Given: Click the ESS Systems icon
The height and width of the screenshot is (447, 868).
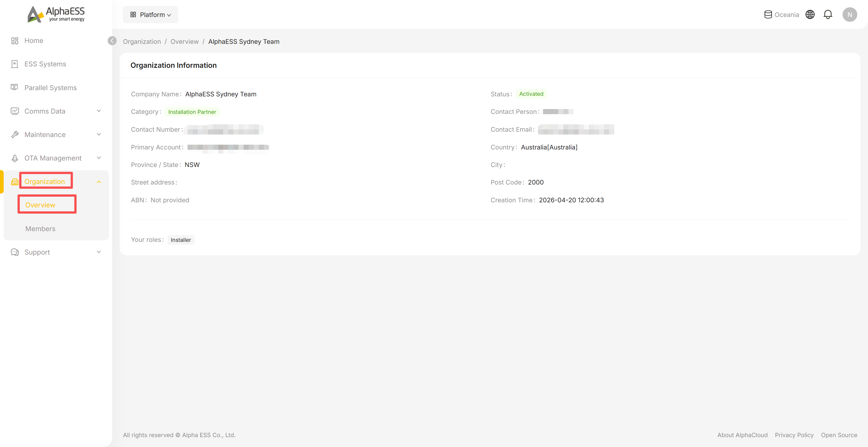Looking at the screenshot, I should coord(14,64).
